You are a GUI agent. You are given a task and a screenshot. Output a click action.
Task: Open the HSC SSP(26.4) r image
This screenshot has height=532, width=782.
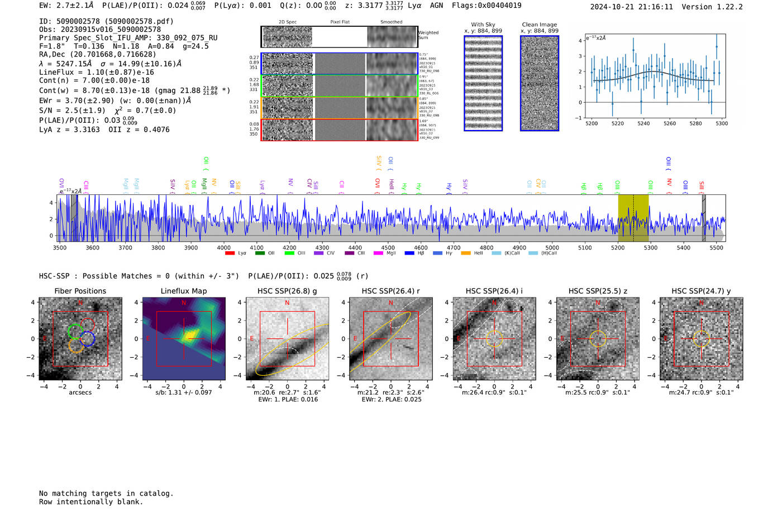(x=391, y=339)
